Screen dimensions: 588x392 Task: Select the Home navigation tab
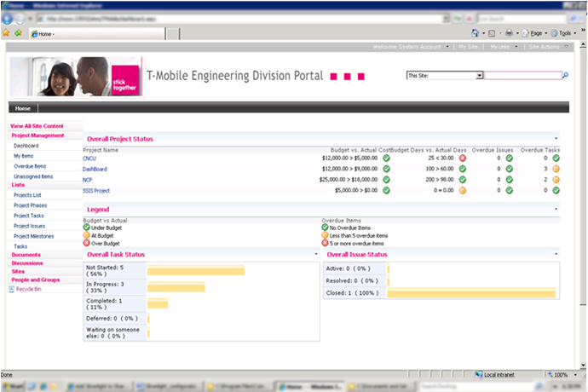(x=23, y=108)
